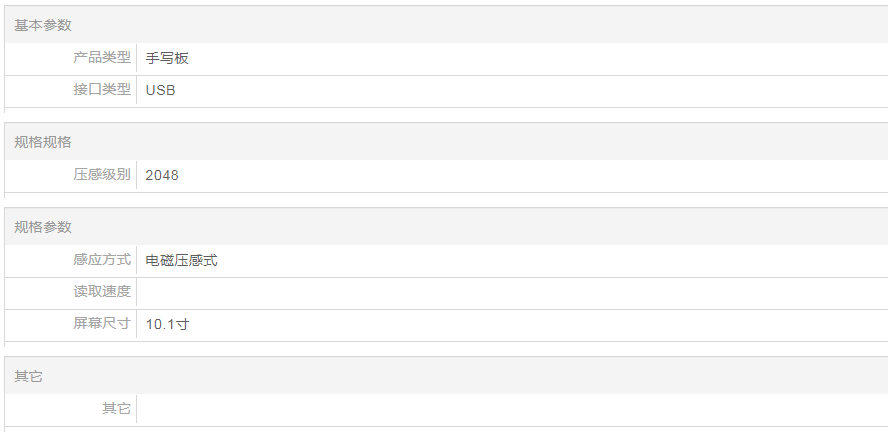This screenshot has height=433, width=893.
Task: Click the 手写板 product type value
Action: click(167, 58)
